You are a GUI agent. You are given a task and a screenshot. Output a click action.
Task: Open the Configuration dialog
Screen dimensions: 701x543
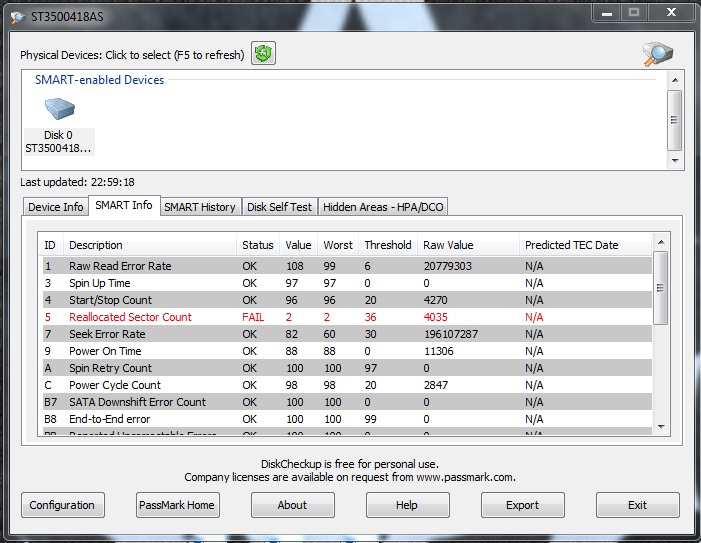coord(63,505)
